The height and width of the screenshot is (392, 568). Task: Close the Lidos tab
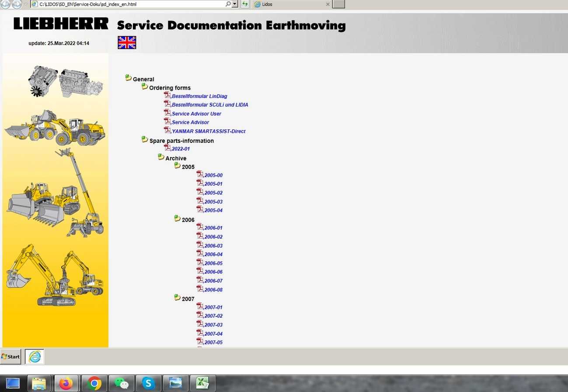click(x=328, y=4)
